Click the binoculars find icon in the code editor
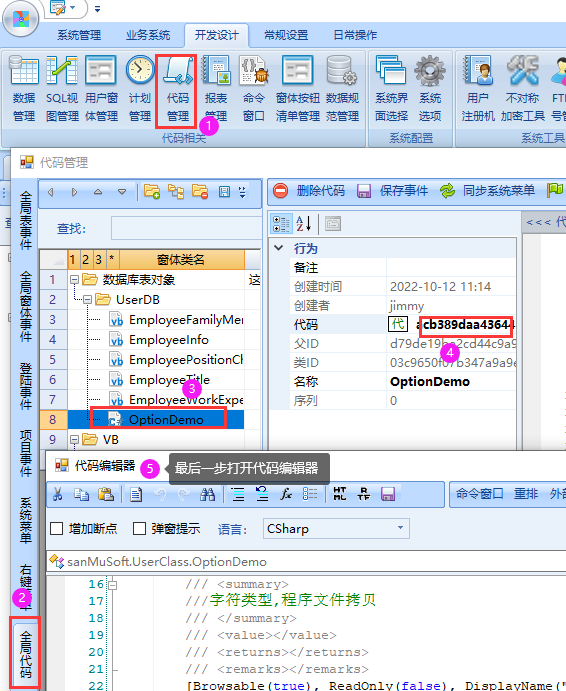Viewport: 566px width, 691px height. pos(207,494)
